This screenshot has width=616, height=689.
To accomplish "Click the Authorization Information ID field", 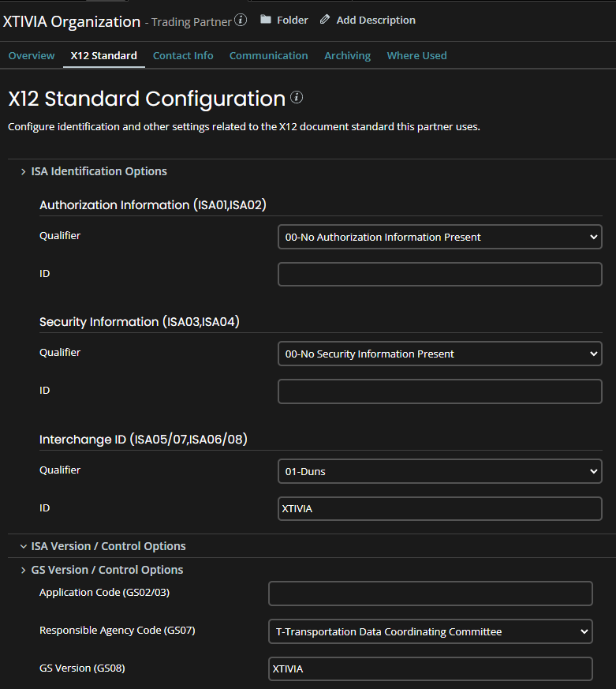I will pos(439,275).
